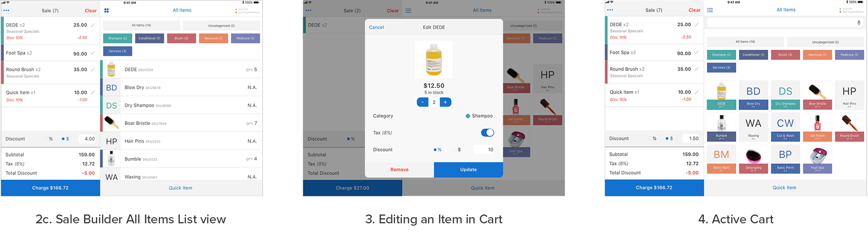Select Uncategorized (2) tab in Active Cart screen

pos(826,42)
